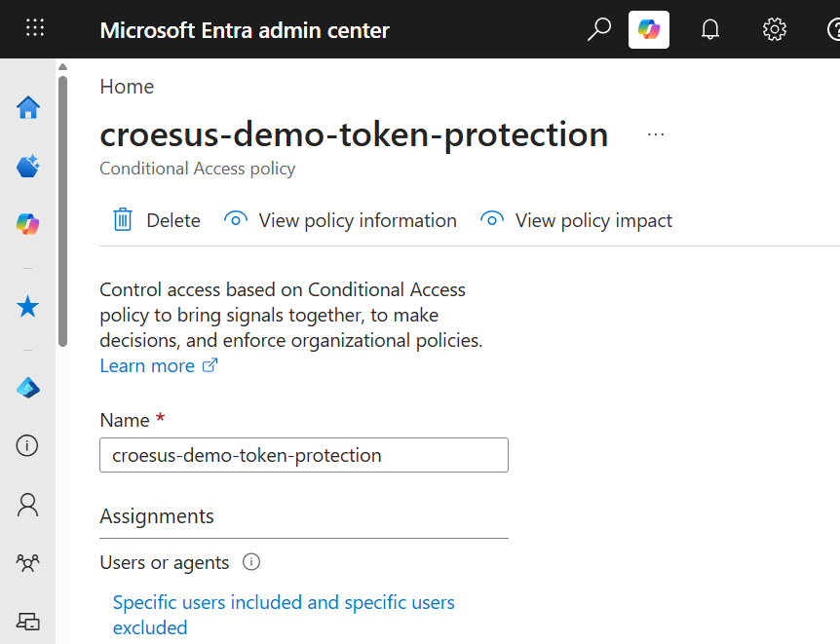Click View policy information

[341, 220]
